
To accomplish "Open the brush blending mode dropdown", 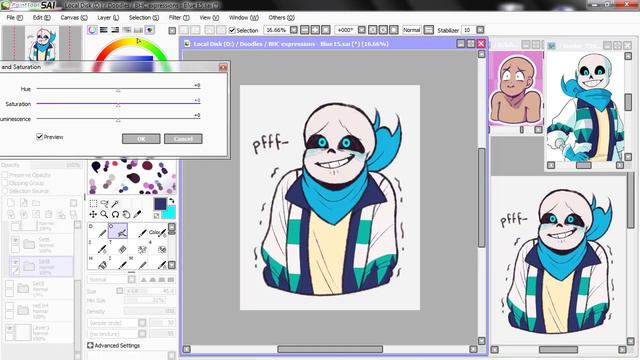I will click(x=131, y=279).
